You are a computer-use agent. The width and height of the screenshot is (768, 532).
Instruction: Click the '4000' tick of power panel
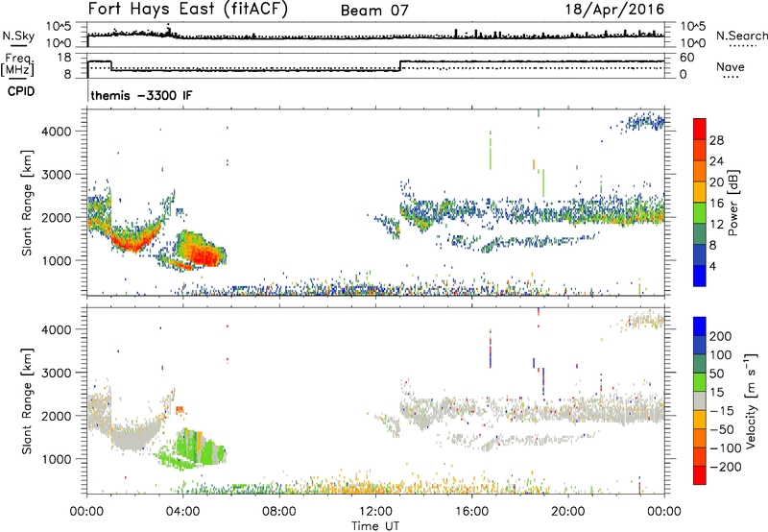57,132
